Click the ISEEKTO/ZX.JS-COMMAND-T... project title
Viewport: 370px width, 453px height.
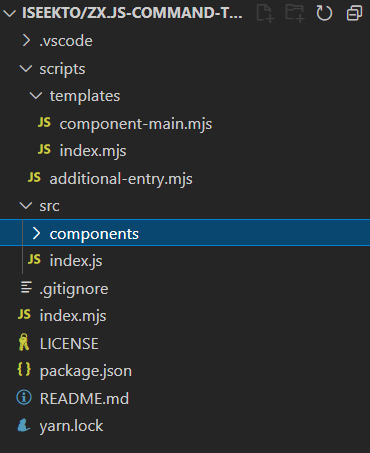132,13
